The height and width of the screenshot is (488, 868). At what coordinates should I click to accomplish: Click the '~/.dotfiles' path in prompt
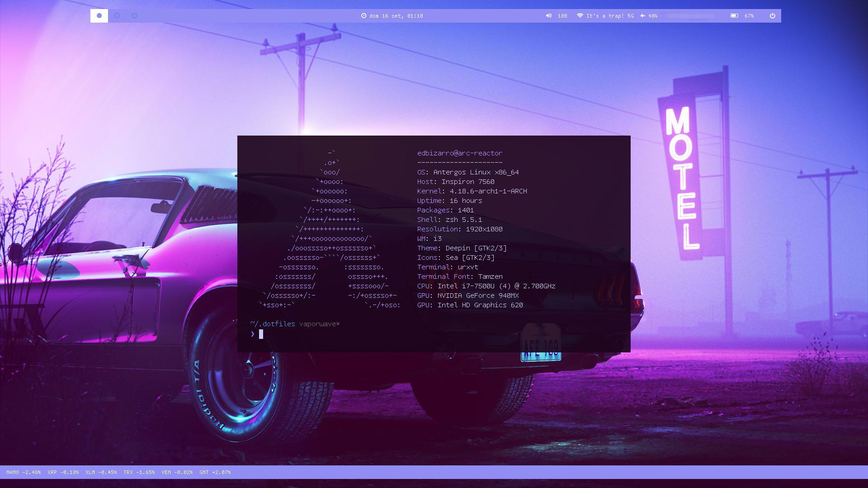pyautogui.click(x=273, y=324)
